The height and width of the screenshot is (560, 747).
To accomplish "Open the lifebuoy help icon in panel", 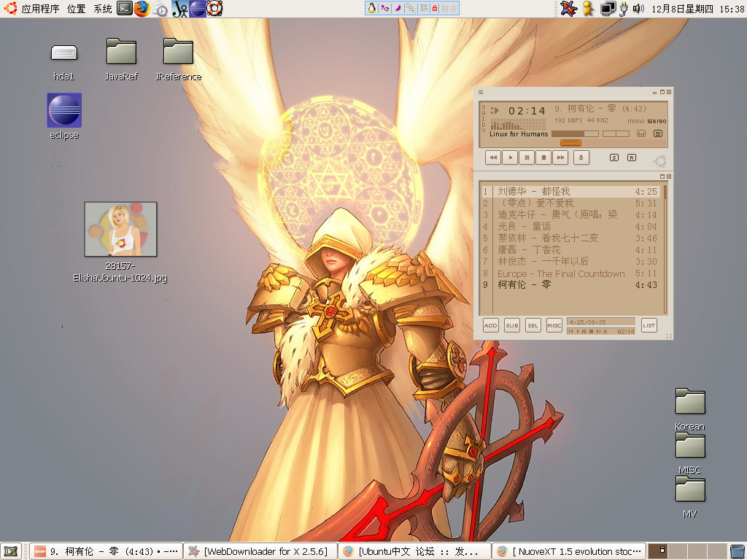I will click(214, 9).
